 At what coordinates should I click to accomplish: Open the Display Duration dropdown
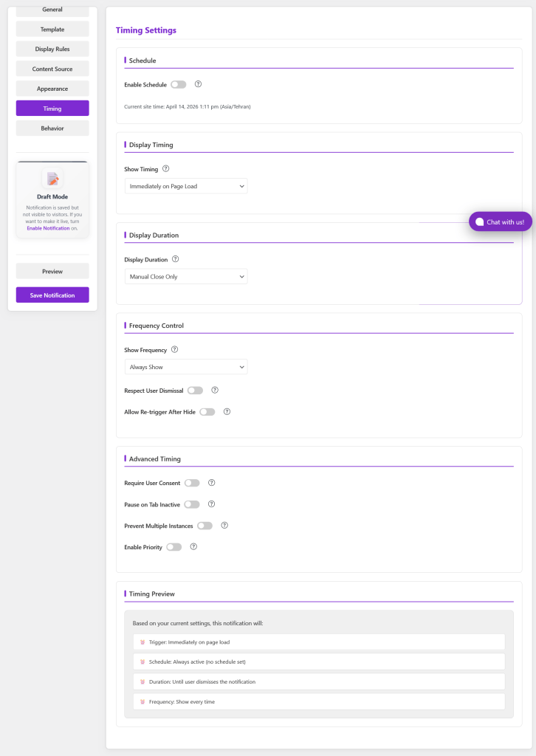[186, 277]
